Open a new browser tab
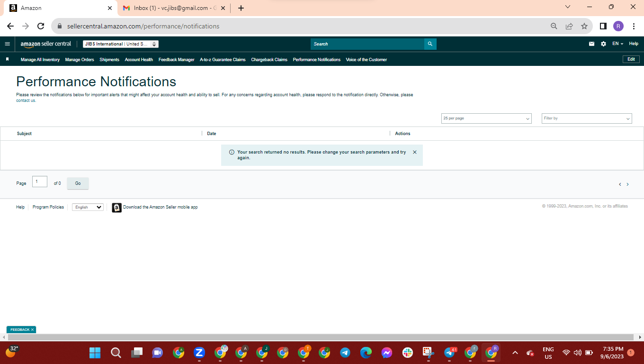644x364 pixels. point(241,8)
